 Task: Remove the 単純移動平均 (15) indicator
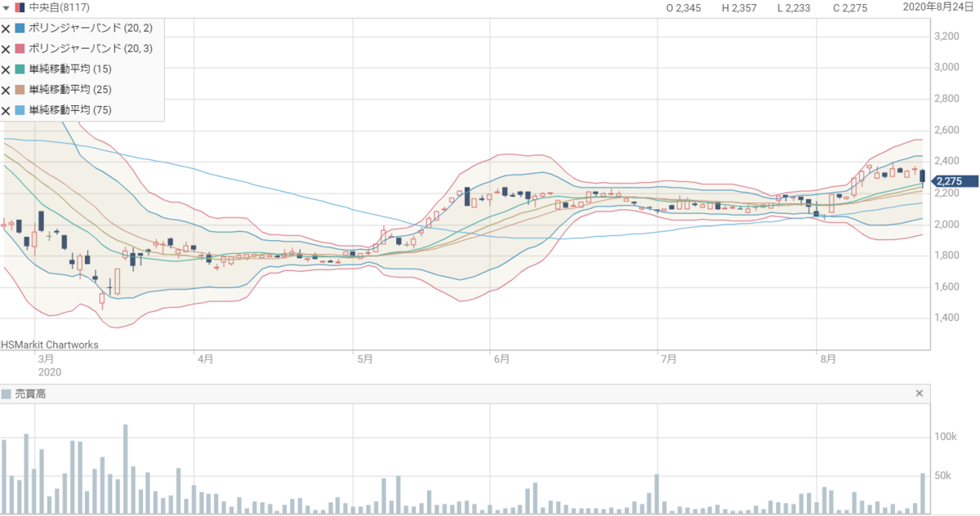point(6,69)
